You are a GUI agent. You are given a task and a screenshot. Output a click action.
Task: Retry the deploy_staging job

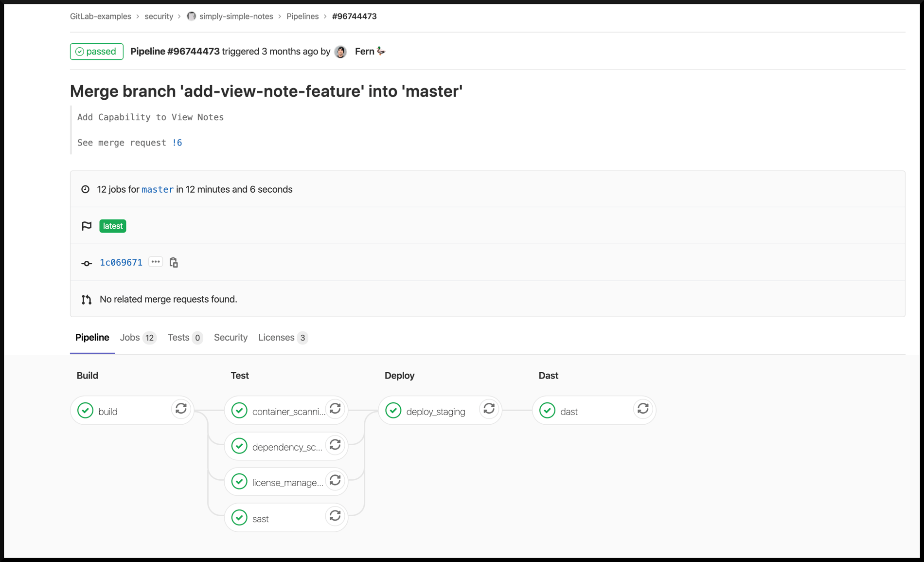pos(489,409)
